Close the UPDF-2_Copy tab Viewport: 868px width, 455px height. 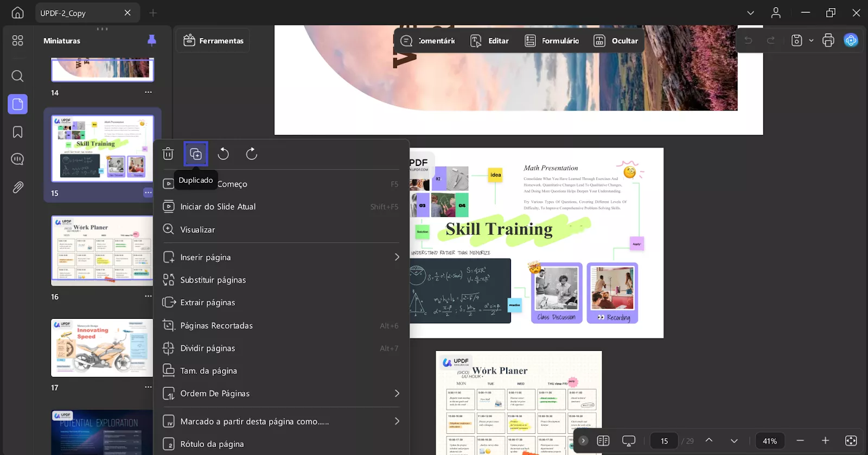[127, 12]
